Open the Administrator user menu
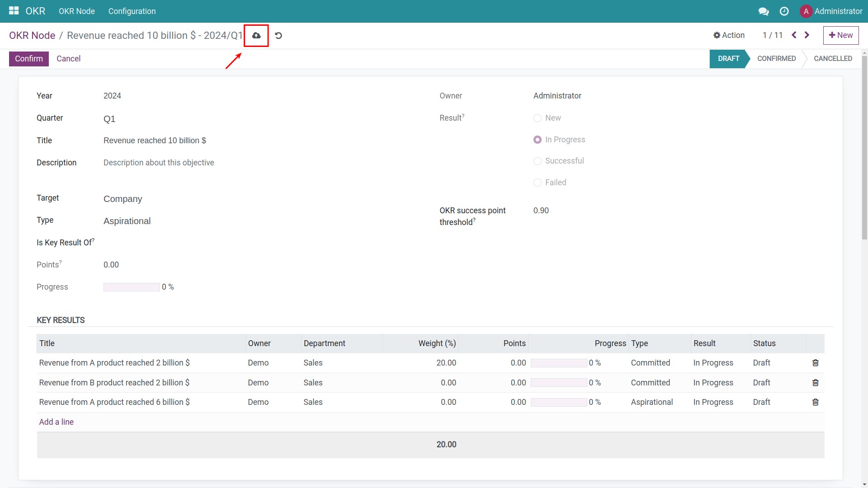Screen dimensions: 868x488 click(832, 11)
